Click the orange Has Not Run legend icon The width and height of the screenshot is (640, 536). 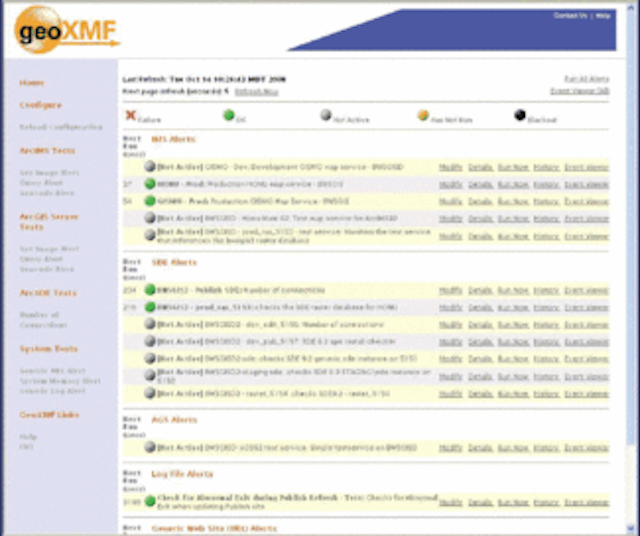click(423, 116)
